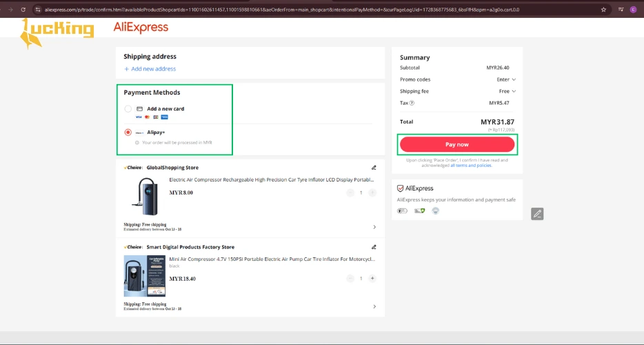Click the Alipay+ logo icon
This screenshot has height=345, width=644.
(x=140, y=132)
